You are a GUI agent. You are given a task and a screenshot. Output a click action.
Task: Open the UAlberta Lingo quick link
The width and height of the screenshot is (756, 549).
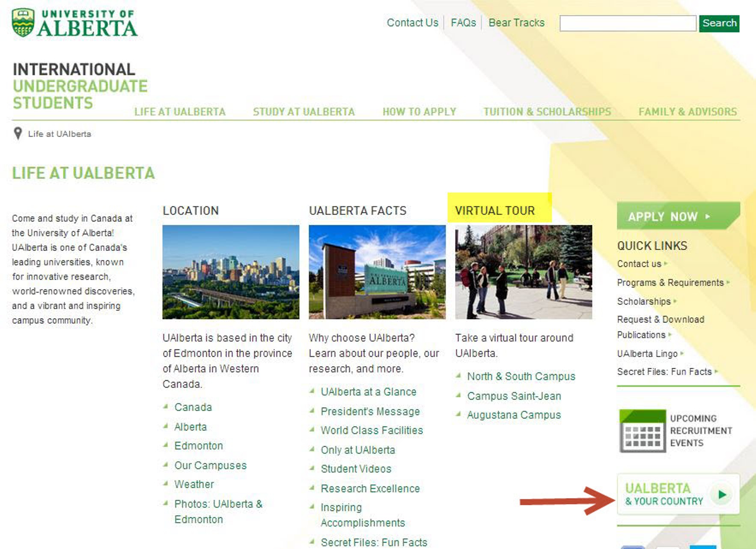point(647,354)
